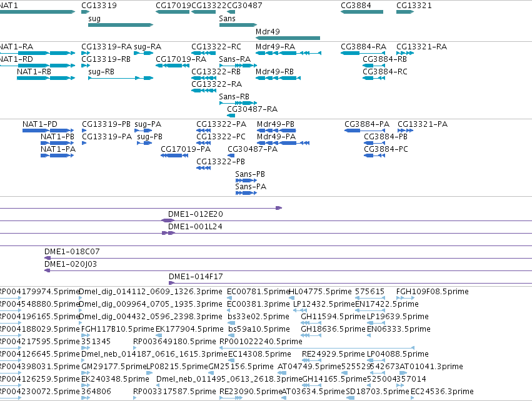Screen dimensions: 532x401
Task: Select the sug-RA transcript label
Action: [148, 46]
